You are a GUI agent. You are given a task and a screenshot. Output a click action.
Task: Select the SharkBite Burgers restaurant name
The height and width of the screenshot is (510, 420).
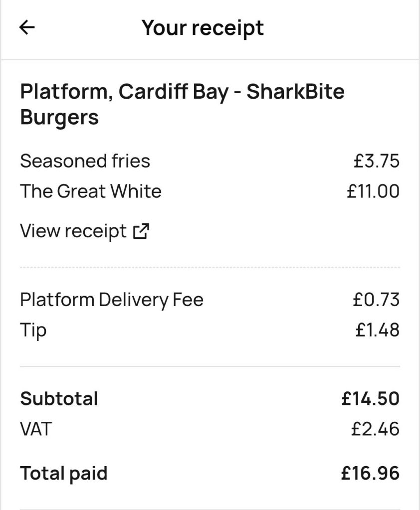pos(182,105)
